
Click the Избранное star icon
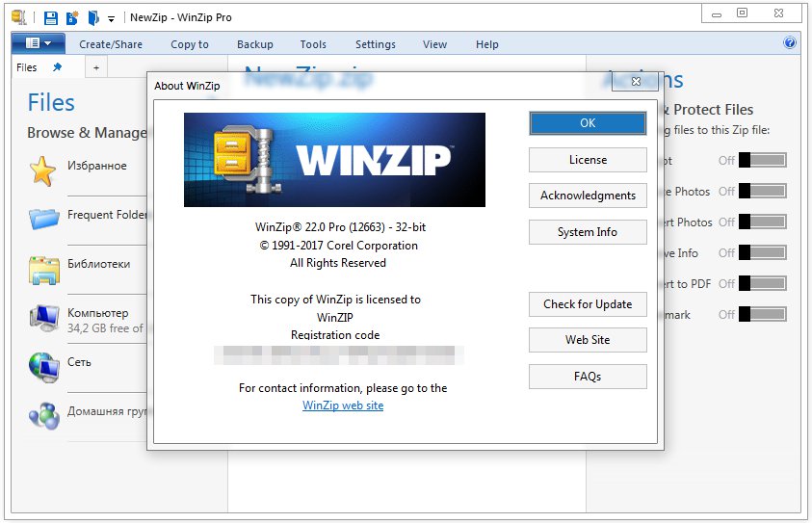[42, 170]
